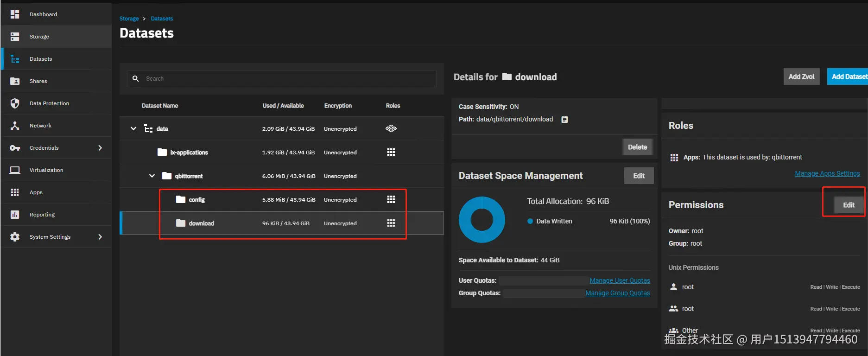Image resolution: width=868 pixels, height=356 pixels.
Task: Open the Apps page from sidebar
Action: 36,192
